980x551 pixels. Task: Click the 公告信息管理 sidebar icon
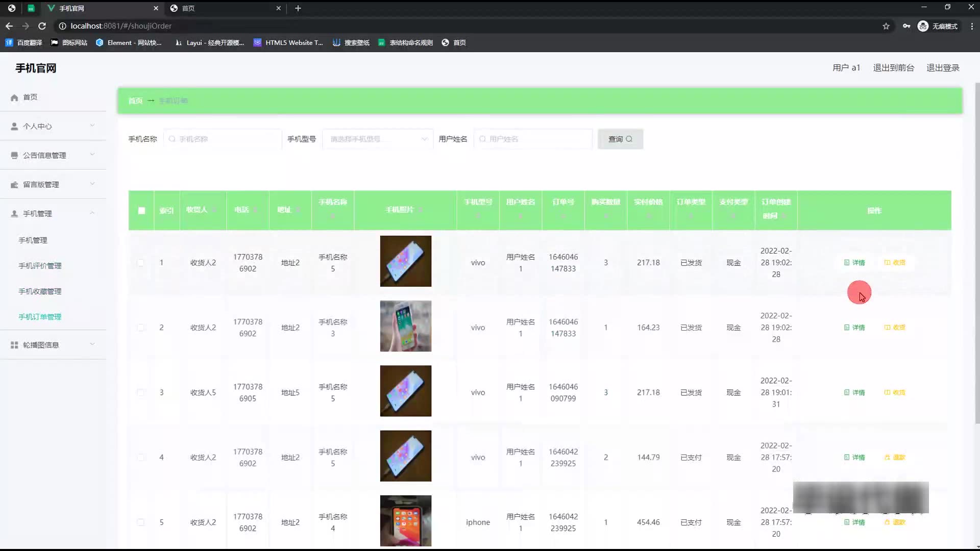coord(14,156)
